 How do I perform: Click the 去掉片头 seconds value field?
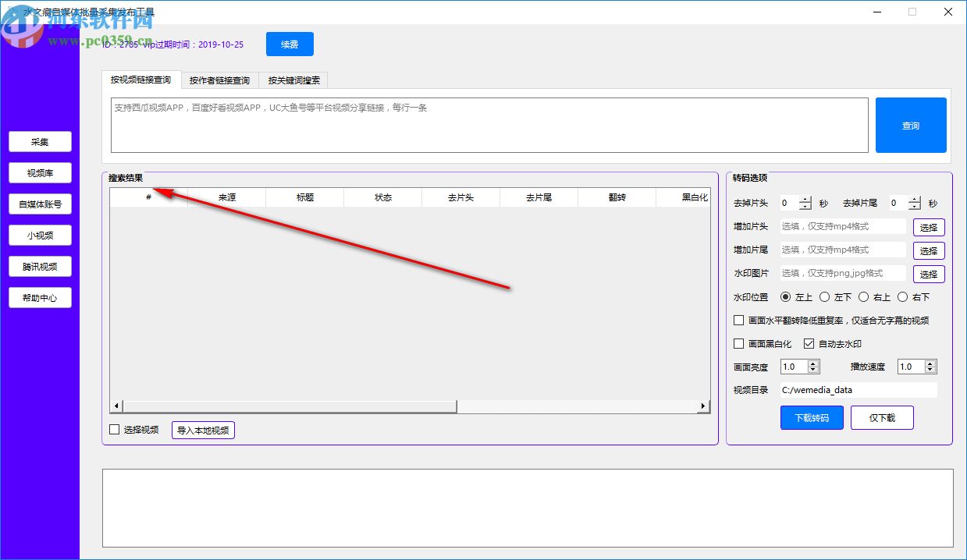pyautogui.click(x=789, y=203)
